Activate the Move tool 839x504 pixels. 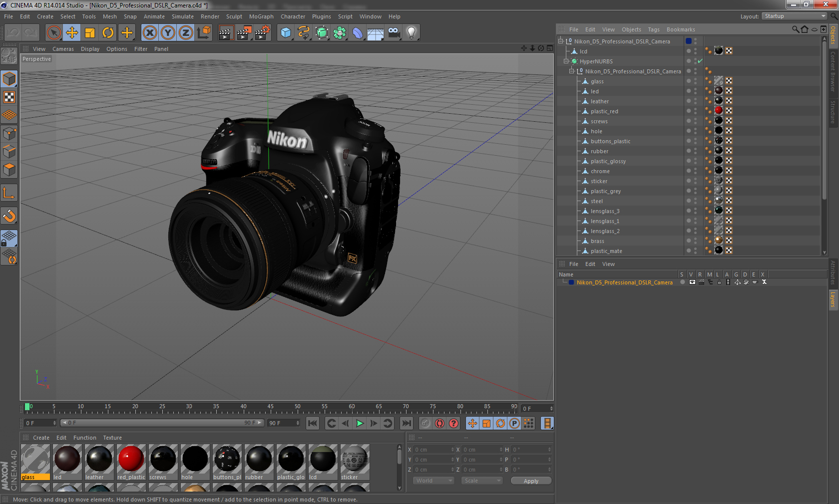(72, 33)
